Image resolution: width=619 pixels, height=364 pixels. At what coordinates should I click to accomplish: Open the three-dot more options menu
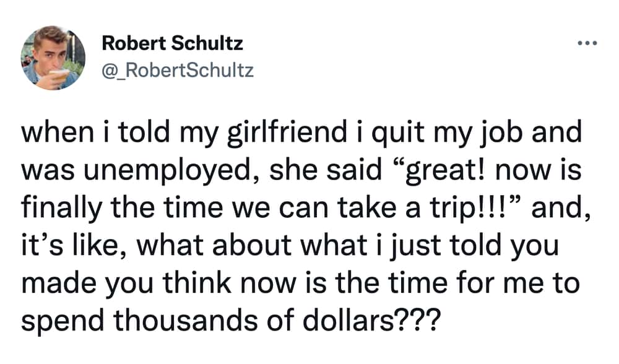pyautogui.click(x=587, y=43)
